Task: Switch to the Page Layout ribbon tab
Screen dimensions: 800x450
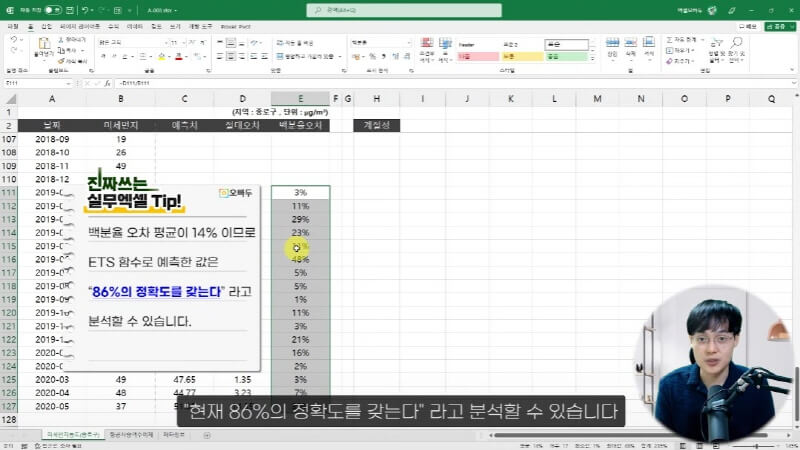Action: pos(80,26)
